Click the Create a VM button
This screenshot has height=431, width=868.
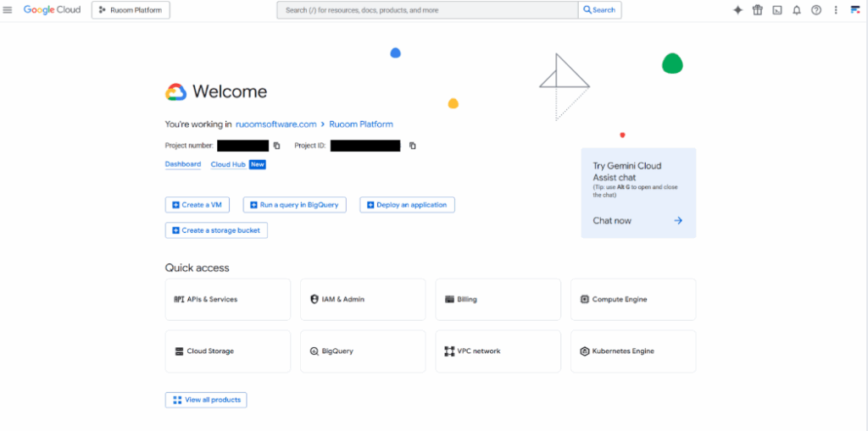[x=197, y=205]
